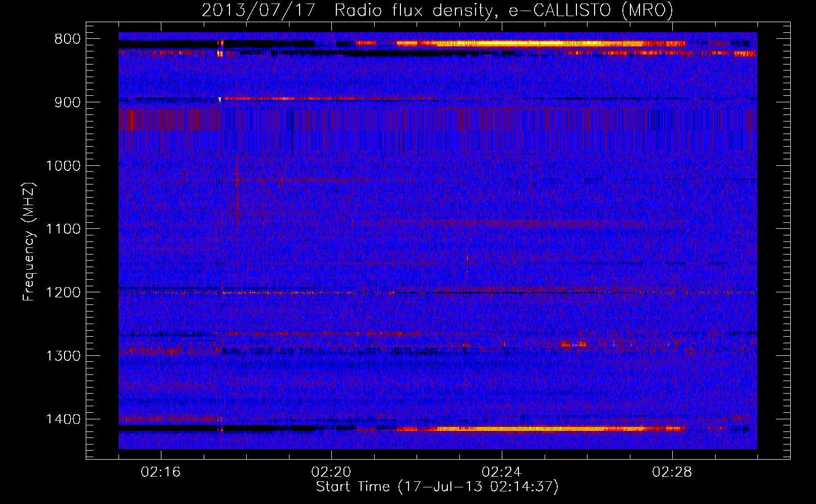Click the plot title "2013/07/17 Radio flux density, e-CALLISTO (MRO)"

(437, 10)
